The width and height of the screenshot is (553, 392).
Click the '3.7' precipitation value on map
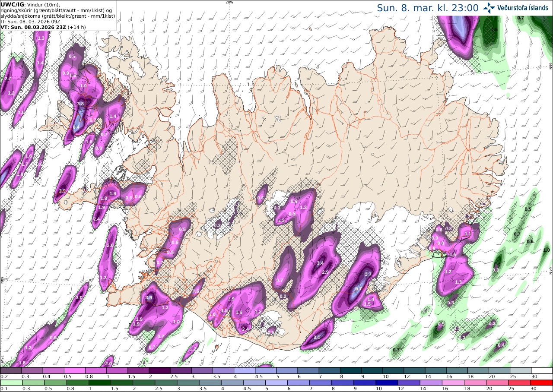point(368,274)
